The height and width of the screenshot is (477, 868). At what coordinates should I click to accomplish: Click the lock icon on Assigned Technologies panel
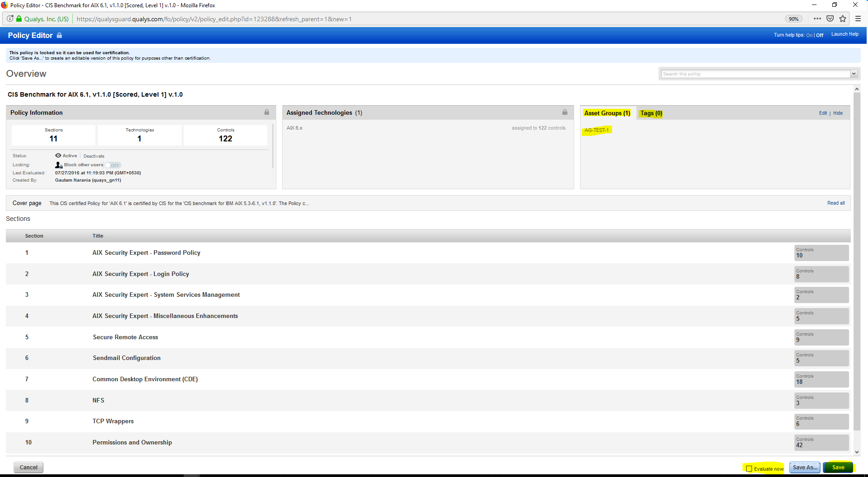(565, 112)
